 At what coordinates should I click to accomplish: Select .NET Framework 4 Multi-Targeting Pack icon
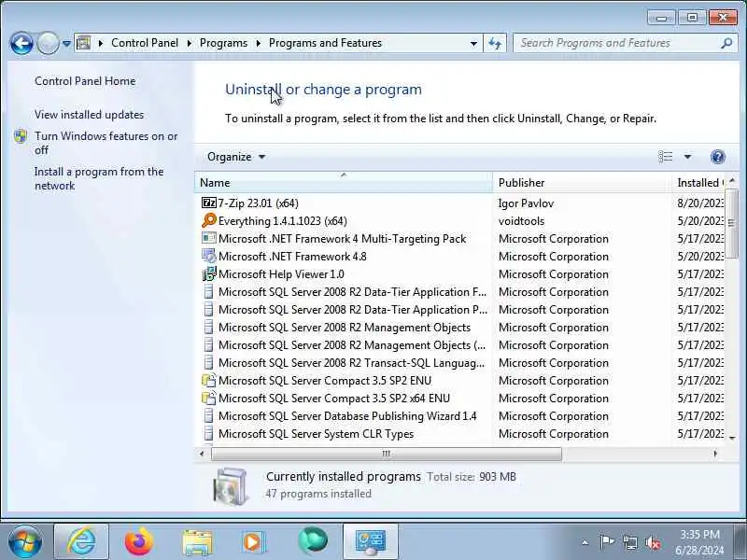tap(208, 238)
